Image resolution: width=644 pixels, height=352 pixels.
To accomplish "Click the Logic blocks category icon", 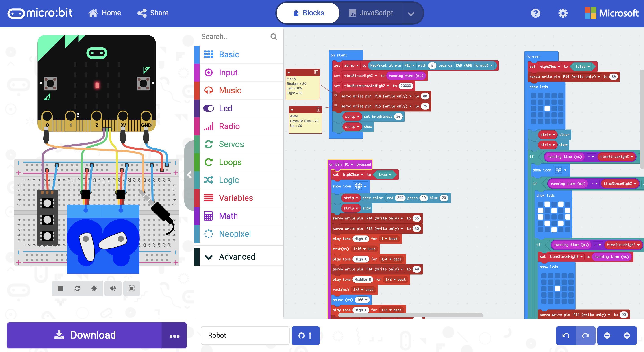I will click(x=209, y=179).
